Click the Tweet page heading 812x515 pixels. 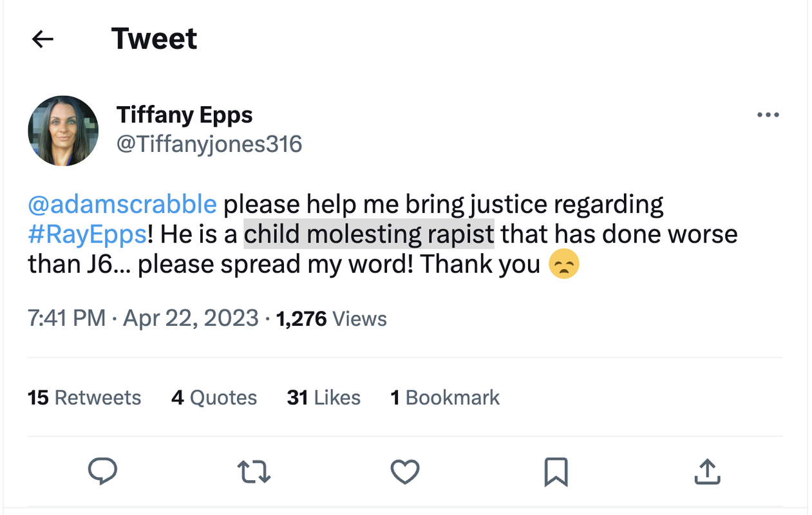point(154,39)
